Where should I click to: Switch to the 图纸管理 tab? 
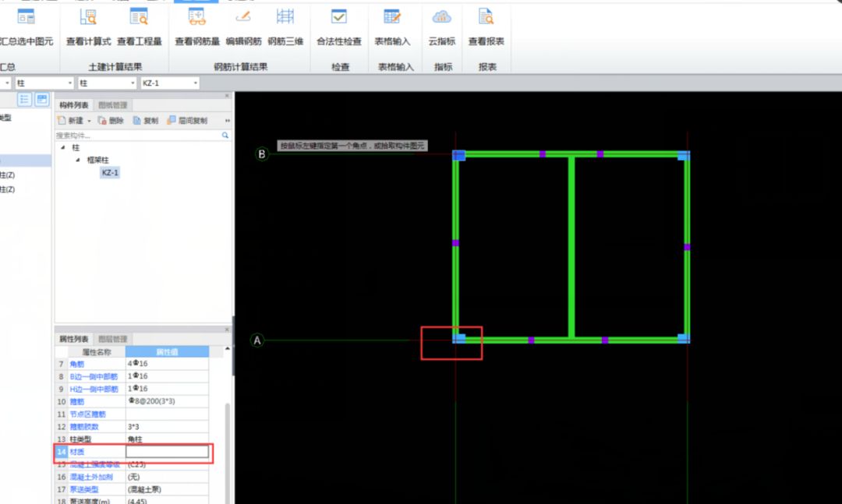tap(112, 105)
